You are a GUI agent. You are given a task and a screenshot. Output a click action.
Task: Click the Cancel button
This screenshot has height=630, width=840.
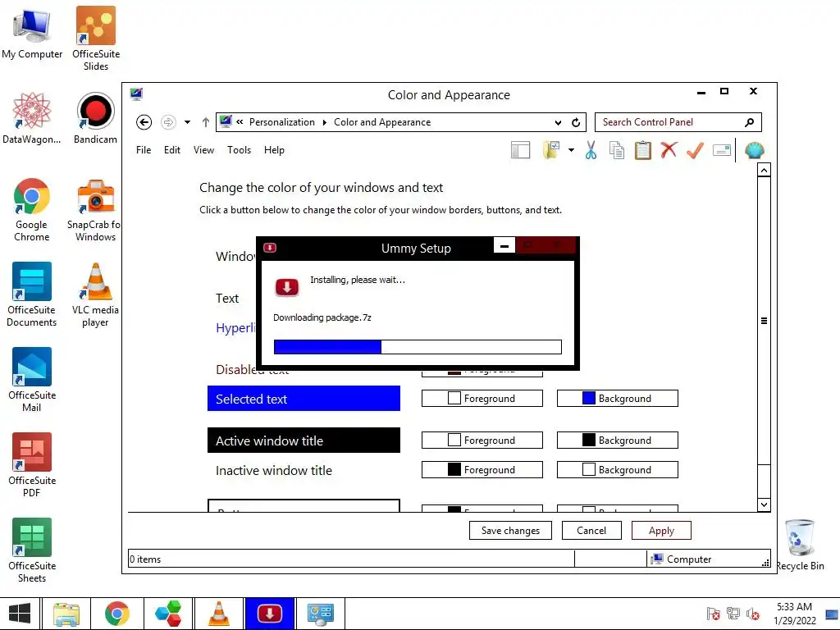(591, 531)
